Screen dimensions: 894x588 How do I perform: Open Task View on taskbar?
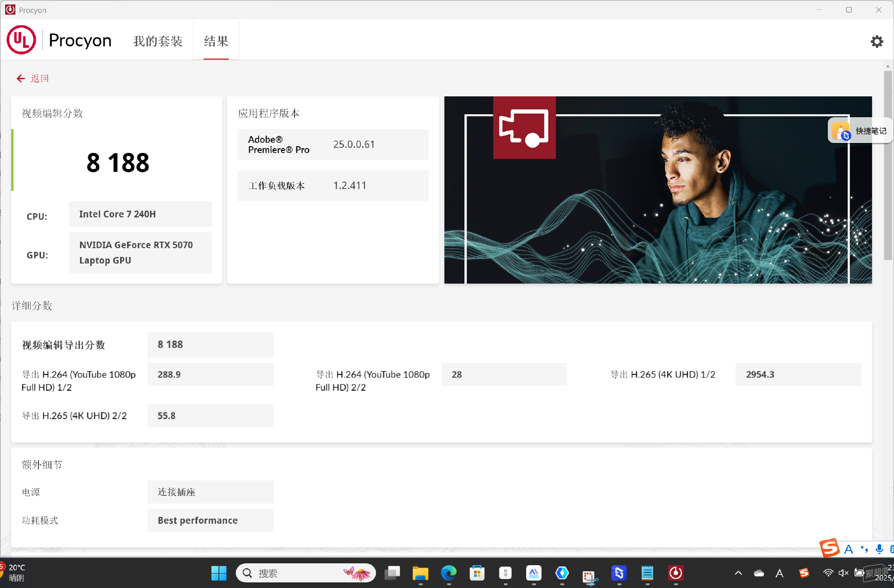coord(392,573)
